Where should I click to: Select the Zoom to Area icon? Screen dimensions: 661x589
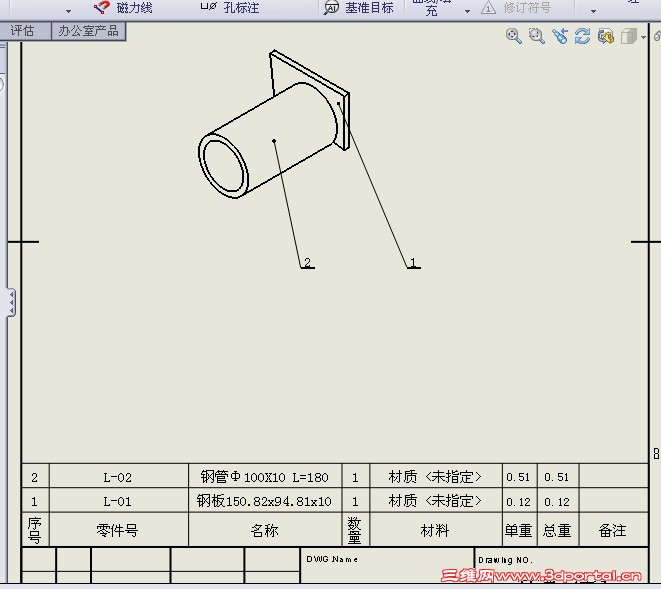537,36
